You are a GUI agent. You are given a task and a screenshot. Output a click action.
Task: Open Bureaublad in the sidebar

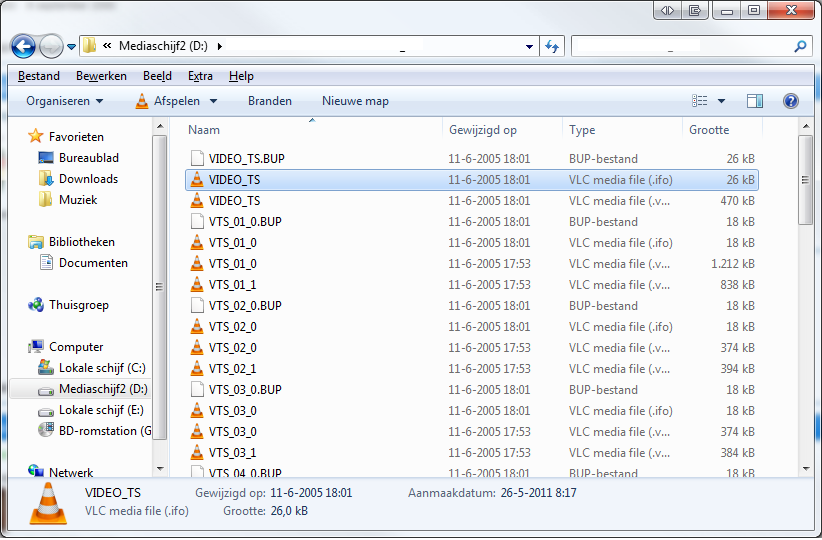89,158
